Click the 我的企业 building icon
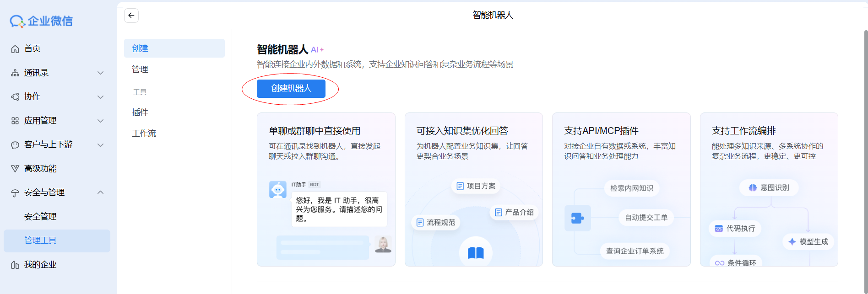This screenshot has width=868, height=294. (x=15, y=265)
